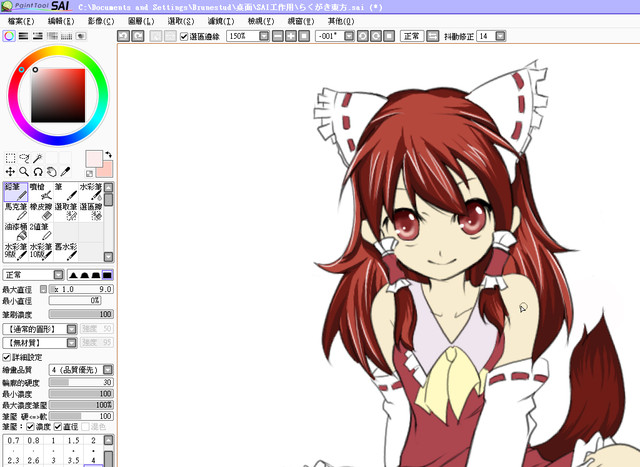
Task: Reset canvas zoom with the square button
Action: click(304, 36)
